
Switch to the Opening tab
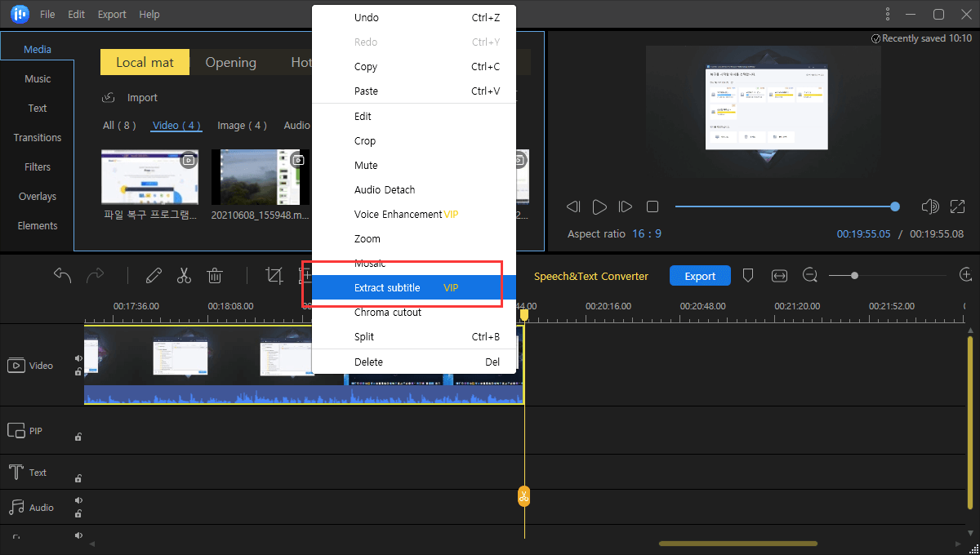point(230,63)
